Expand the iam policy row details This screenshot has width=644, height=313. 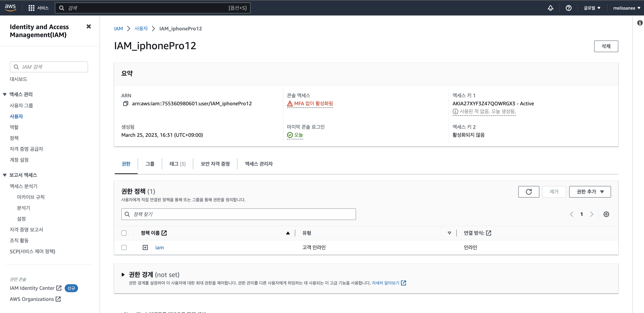click(145, 247)
